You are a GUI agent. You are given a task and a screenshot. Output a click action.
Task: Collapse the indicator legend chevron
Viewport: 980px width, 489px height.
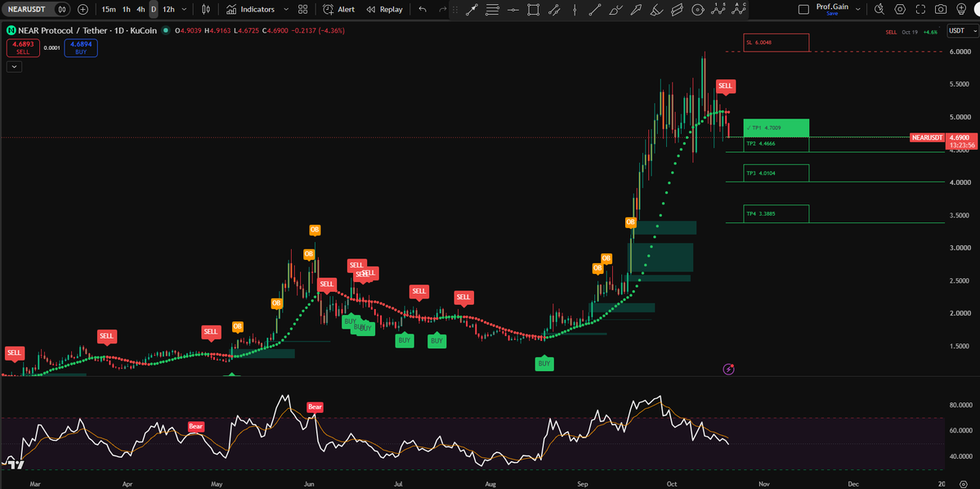pyautogui.click(x=14, y=66)
